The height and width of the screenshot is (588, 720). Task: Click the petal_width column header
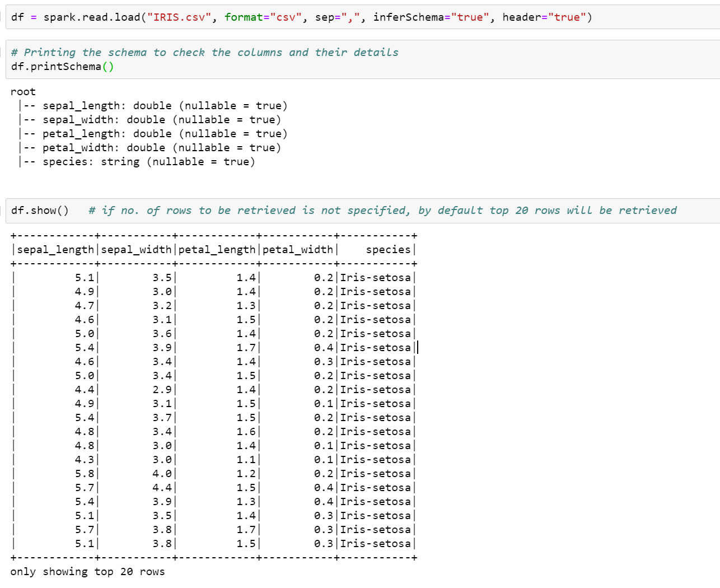298,250
